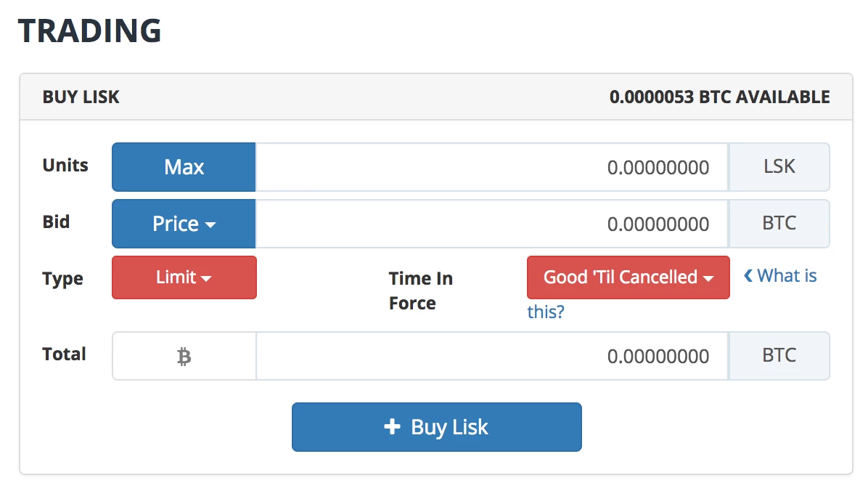Expand the Limit order type dropdown

point(184,277)
